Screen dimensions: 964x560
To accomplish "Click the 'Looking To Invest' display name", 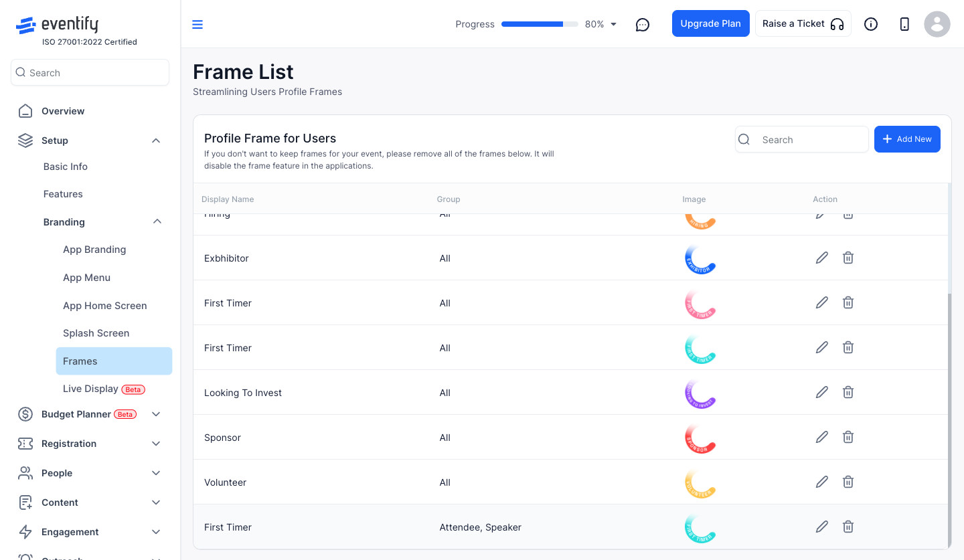I will (243, 393).
